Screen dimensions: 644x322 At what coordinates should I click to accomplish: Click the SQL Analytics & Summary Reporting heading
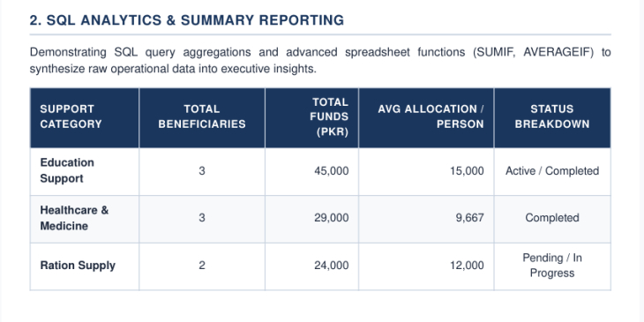pos(187,20)
